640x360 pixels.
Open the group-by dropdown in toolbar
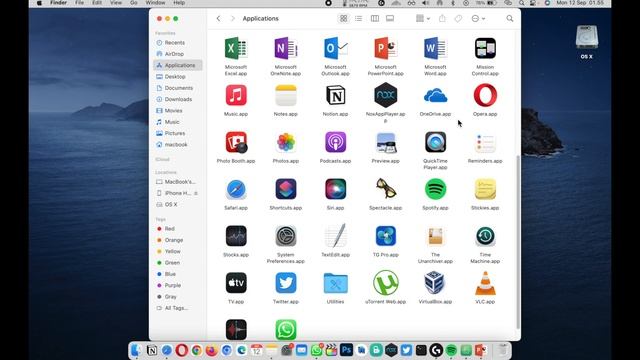pyautogui.click(x=422, y=18)
